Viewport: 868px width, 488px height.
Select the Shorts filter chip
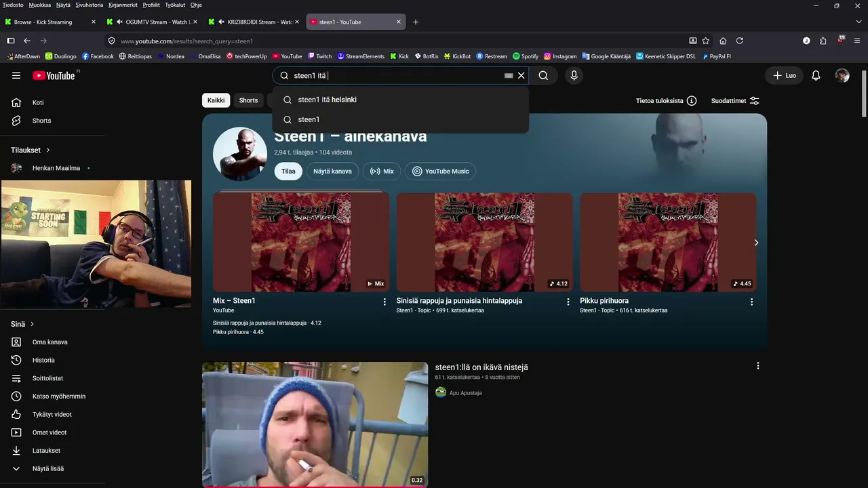(x=248, y=100)
